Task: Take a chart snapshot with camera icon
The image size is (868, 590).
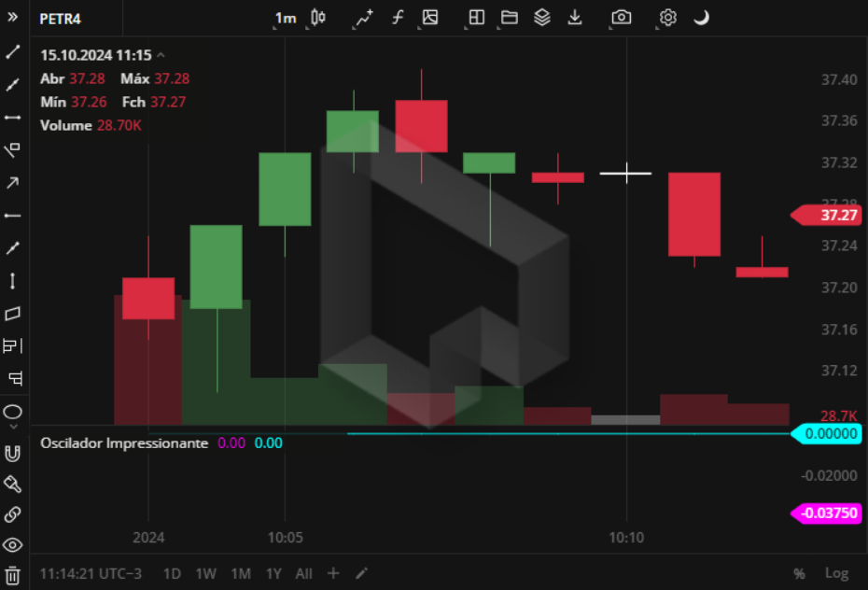Action: 621,18
